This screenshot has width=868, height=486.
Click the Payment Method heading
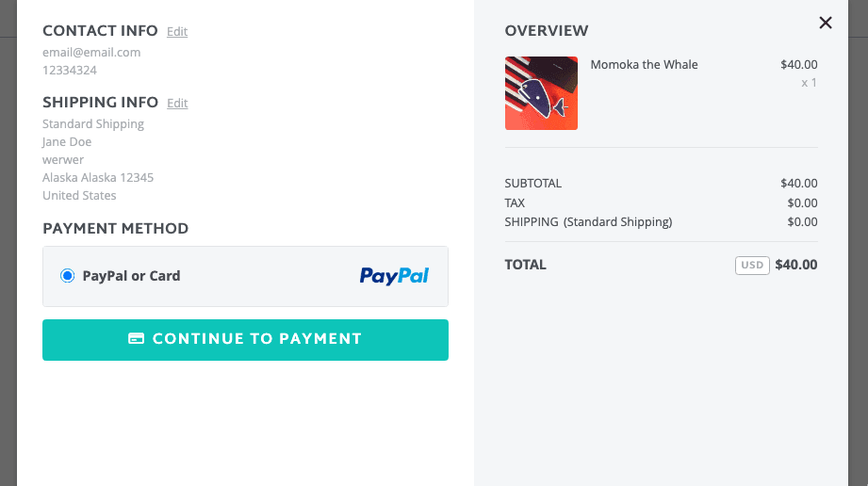point(115,228)
